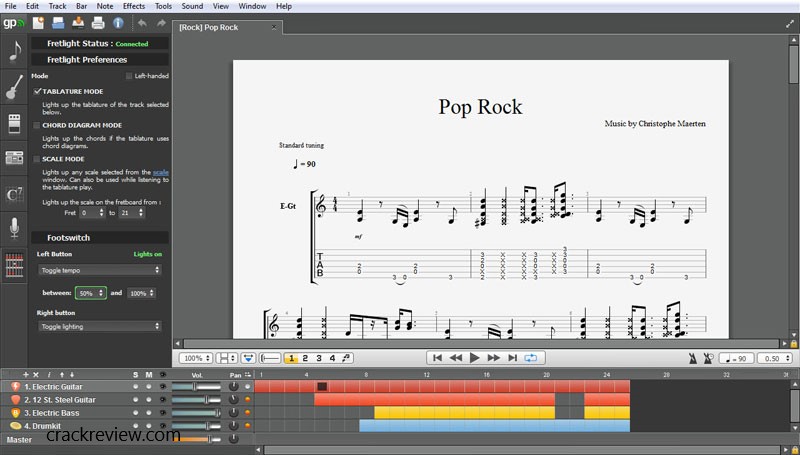
Task: Check the Left-handed option
Action: (129, 76)
